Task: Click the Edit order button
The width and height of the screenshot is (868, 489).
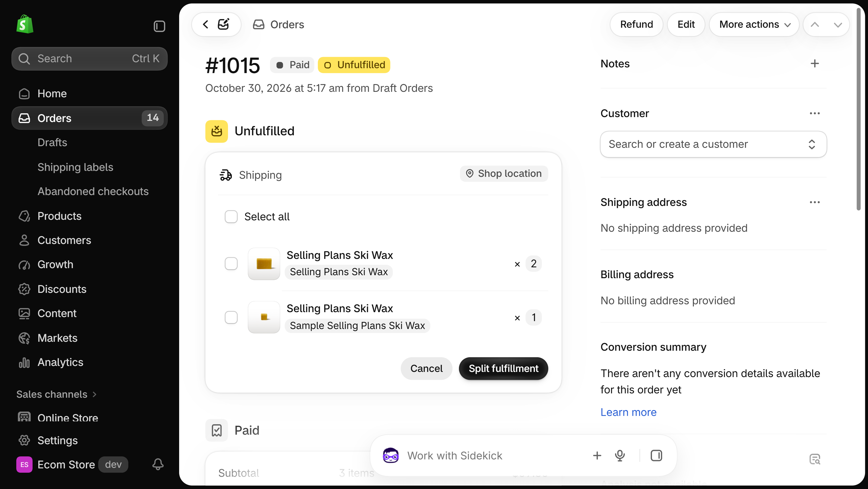Action: coord(686,24)
